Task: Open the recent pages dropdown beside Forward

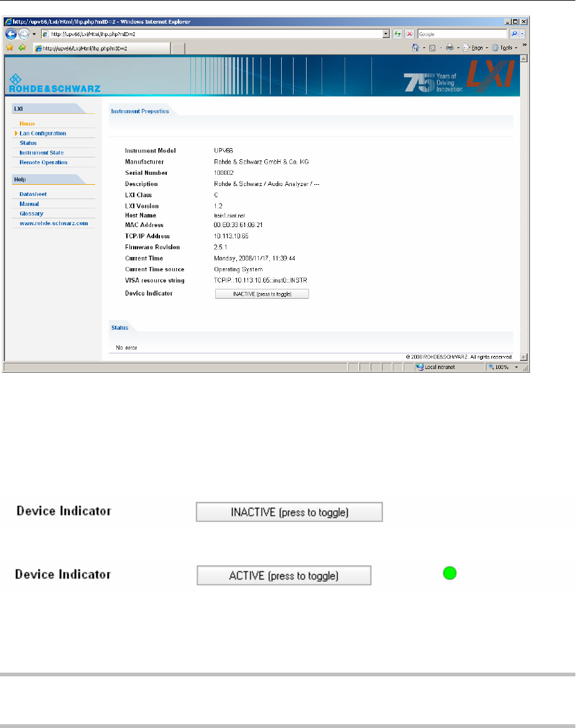Action: pyautogui.click(x=34, y=34)
